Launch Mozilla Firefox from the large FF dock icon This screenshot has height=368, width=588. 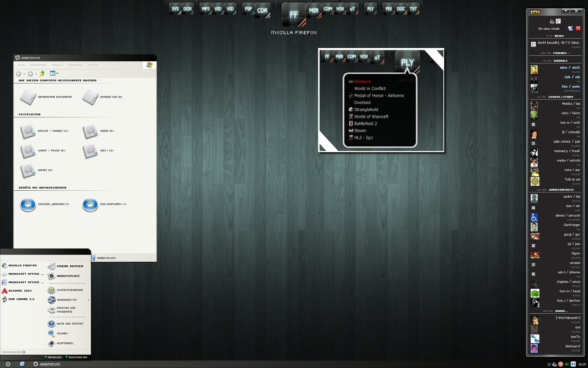click(294, 15)
